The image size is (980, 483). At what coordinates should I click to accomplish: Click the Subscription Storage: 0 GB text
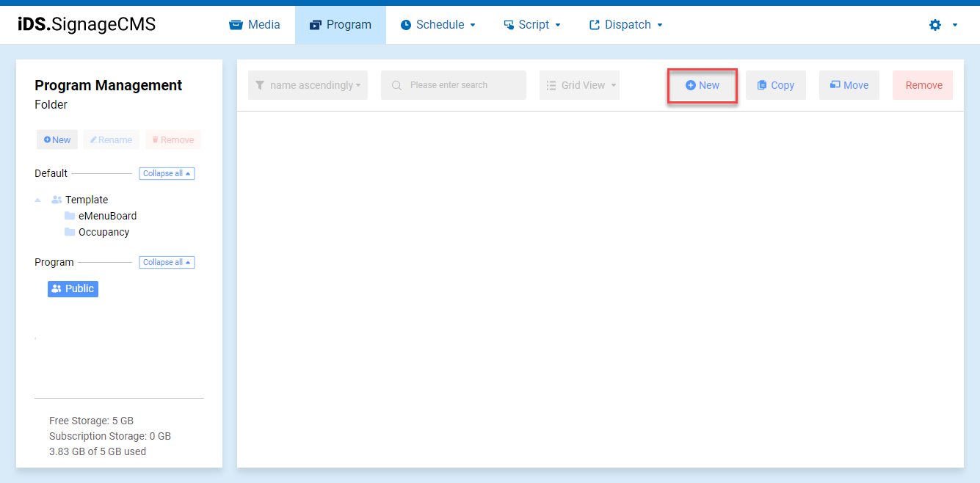[x=110, y=436]
